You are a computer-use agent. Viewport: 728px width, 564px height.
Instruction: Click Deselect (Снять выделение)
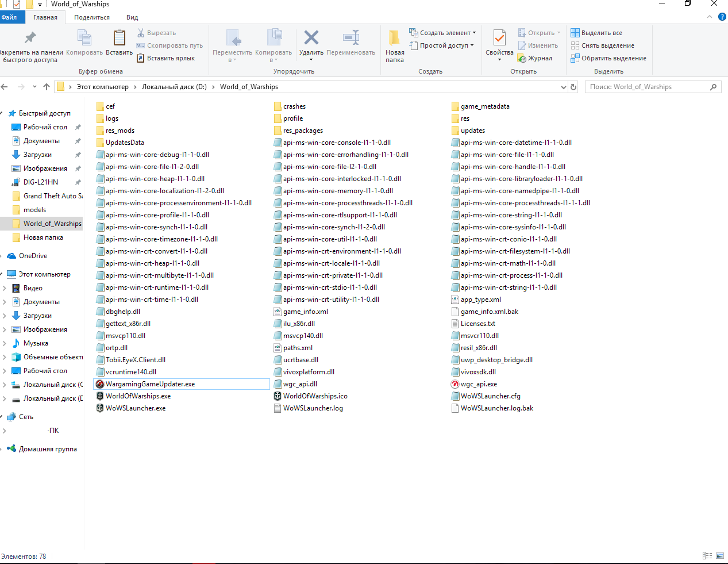(x=602, y=45)
